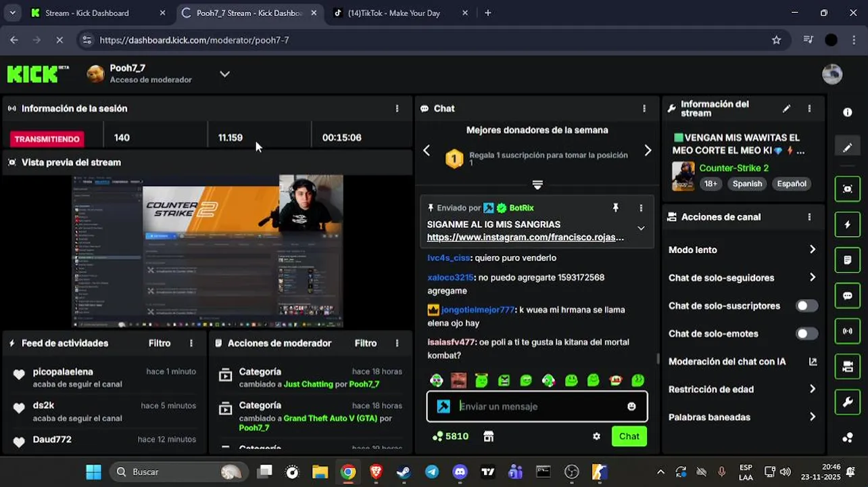Focus the Enviar un mensaje input

click(537, 407)
